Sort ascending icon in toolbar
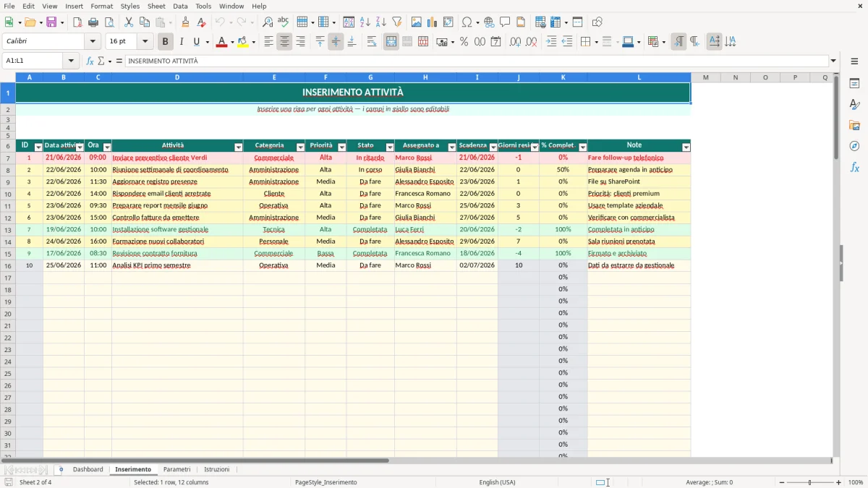This screenshot has width=868, height=488. click(365, 22)
